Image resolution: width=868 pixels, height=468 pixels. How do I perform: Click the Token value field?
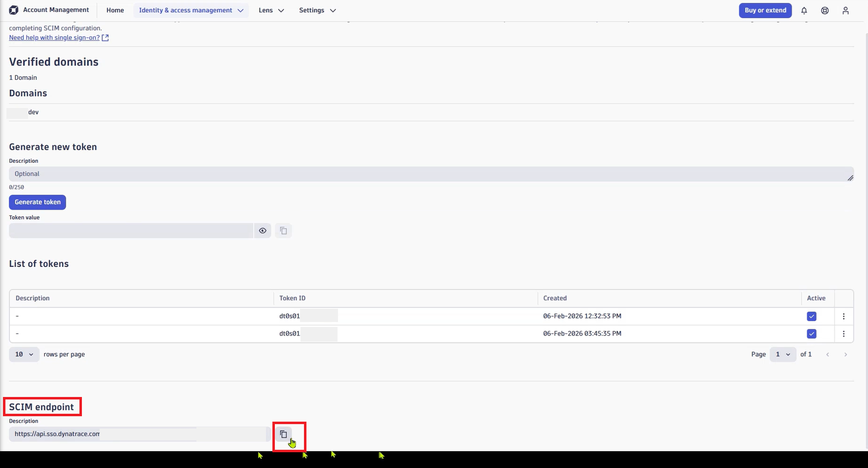click(131, 230)
